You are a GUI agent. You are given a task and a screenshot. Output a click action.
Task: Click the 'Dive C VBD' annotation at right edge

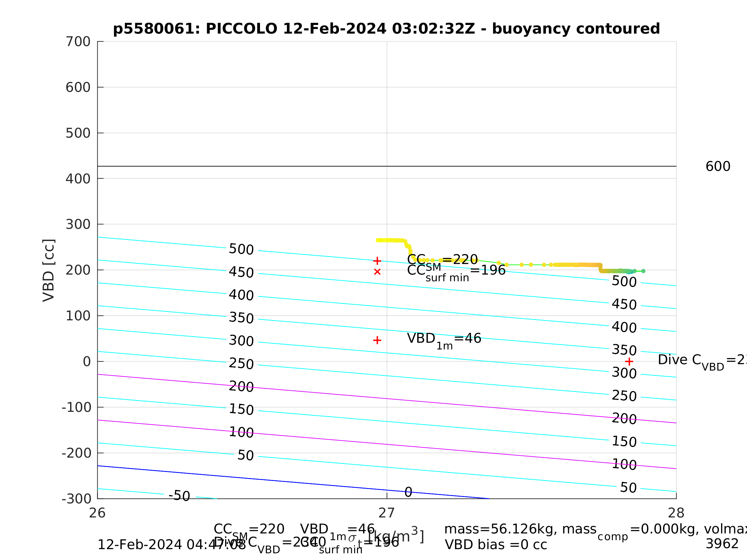pos(702,362)
